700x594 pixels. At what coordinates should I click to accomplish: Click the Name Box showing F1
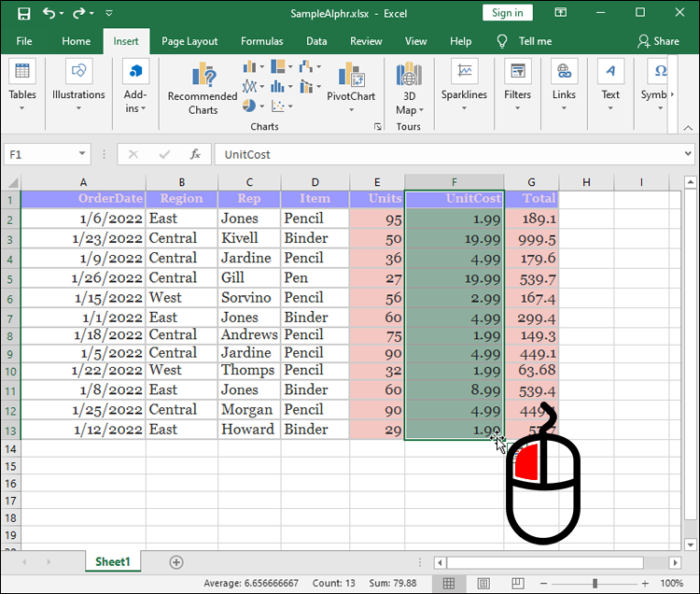[40, 154]
